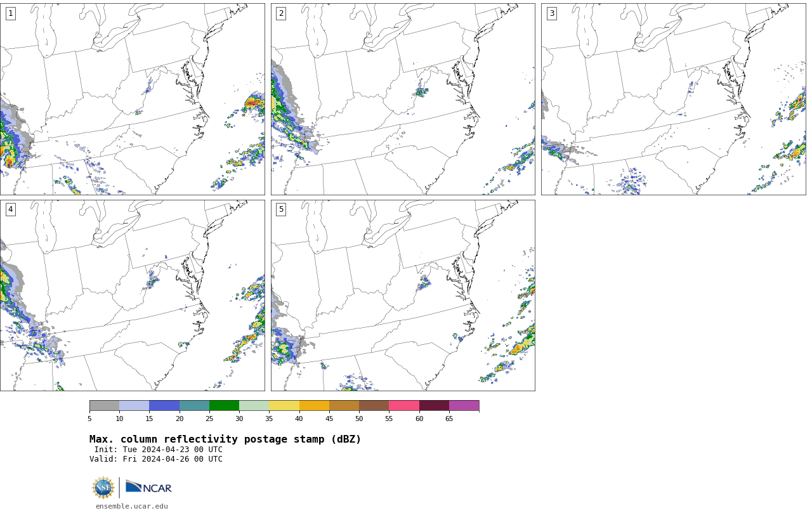Open ensemble member 5 postage stamp map

tap(403, 295)
